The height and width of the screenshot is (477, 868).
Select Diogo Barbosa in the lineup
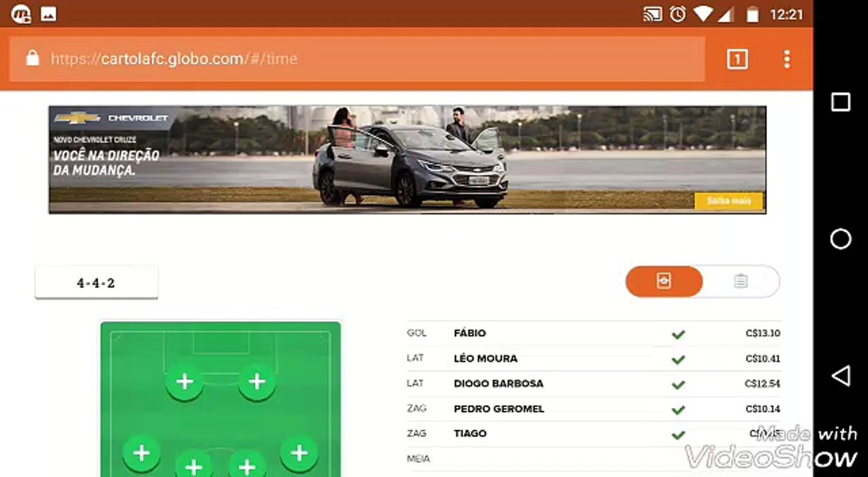499,384
